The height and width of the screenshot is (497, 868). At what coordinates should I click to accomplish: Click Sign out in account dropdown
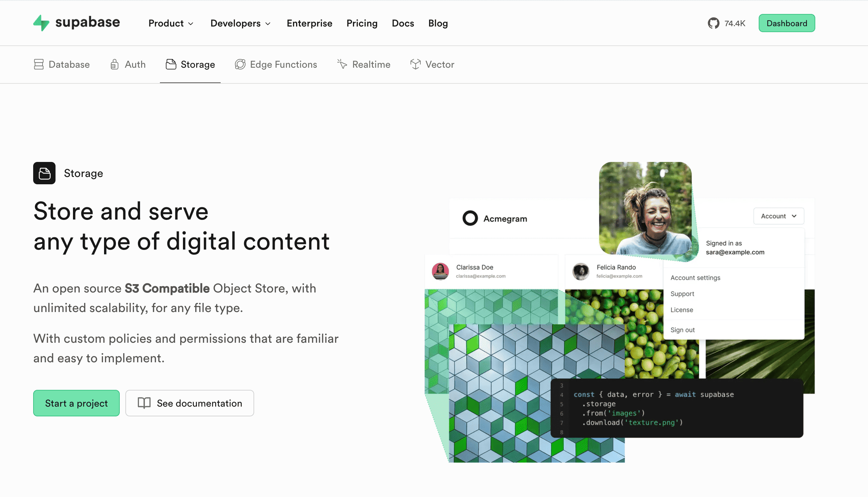(x=682, y=329)
